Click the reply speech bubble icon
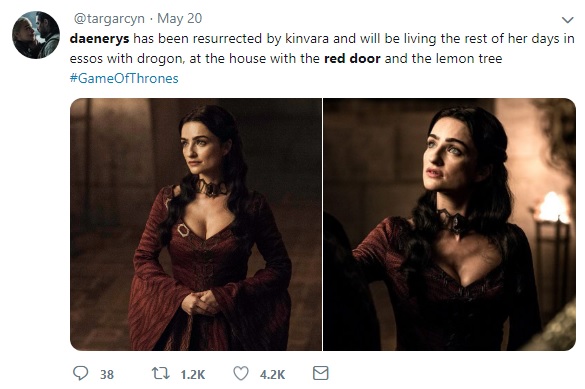 [x=80, y=373]
